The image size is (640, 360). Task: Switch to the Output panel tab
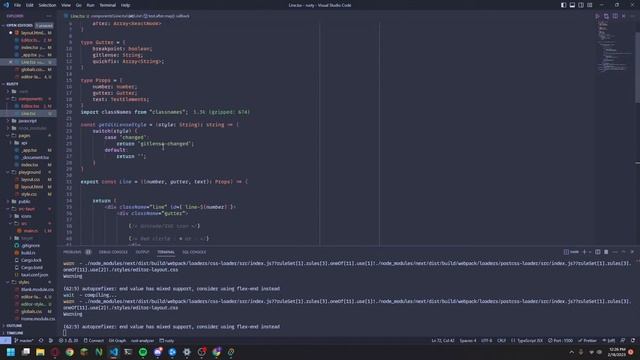tap(142, 252)
